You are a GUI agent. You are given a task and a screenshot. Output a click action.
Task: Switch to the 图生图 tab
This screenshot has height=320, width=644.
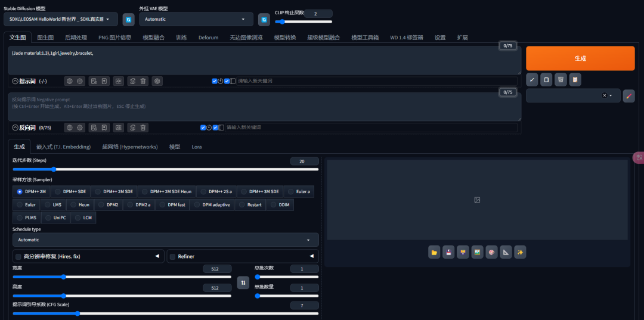click(x=45, y=38)
